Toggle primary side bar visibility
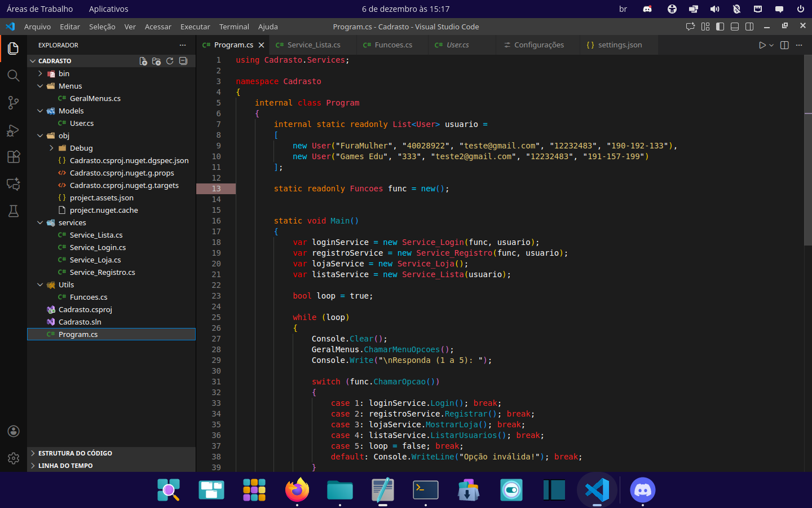Screen dimensions: 812x508 (x=720, y=27)
